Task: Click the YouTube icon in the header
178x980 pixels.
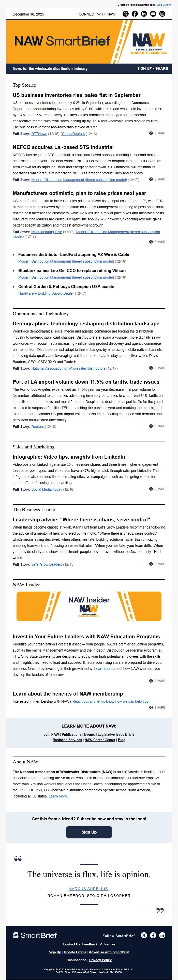Action: (x=153, y=14)
